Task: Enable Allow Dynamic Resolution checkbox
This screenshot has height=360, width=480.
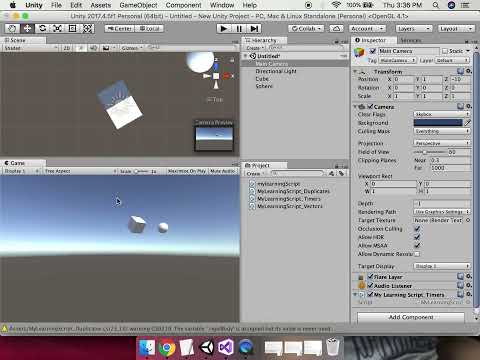Action: click(x=417, y=254)
